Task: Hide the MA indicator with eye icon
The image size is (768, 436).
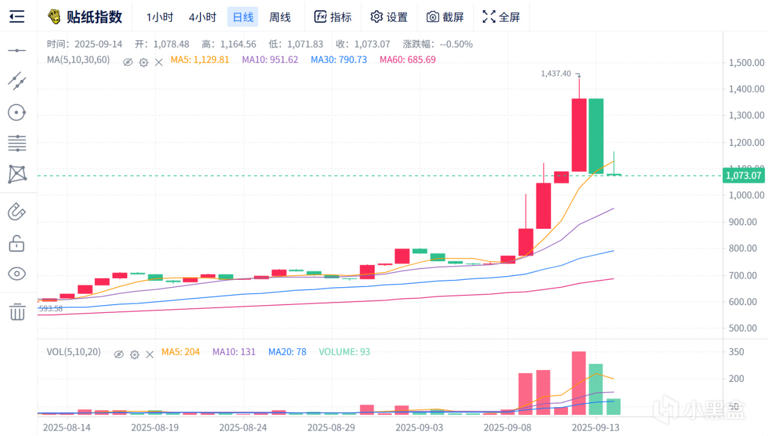Action: pos(128,62)
